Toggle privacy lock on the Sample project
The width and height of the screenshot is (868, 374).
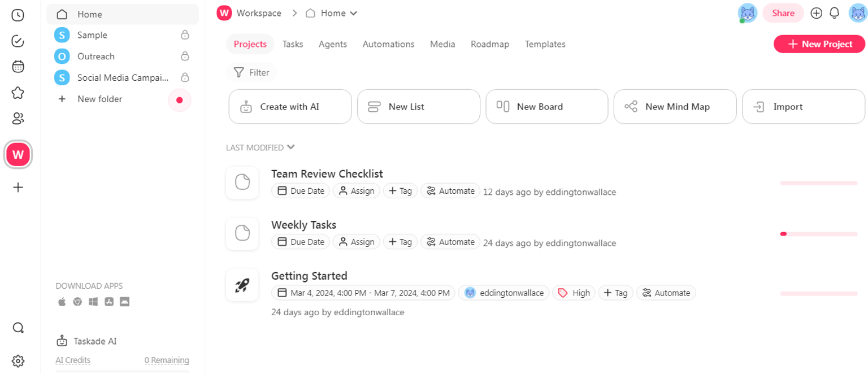pyautogui.click(x=185, y=34)
